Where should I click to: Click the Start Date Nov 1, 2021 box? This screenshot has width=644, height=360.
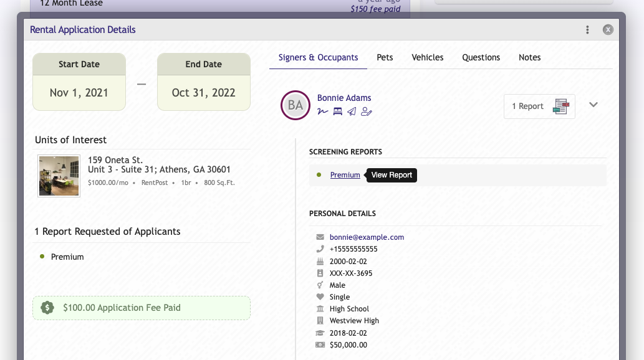[x=79, y=82]
